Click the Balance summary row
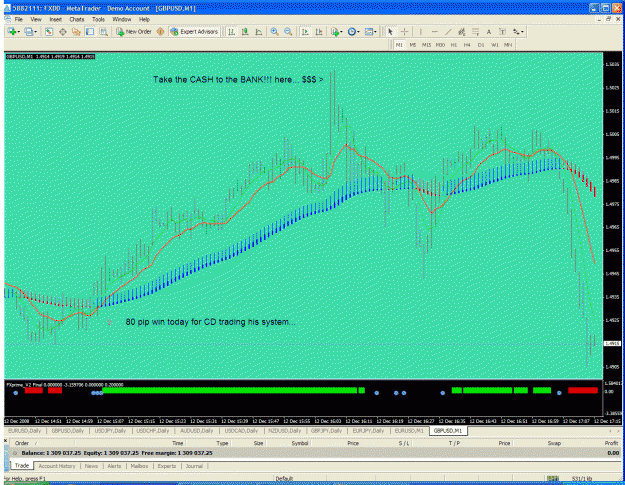 [x=314, y=453]
